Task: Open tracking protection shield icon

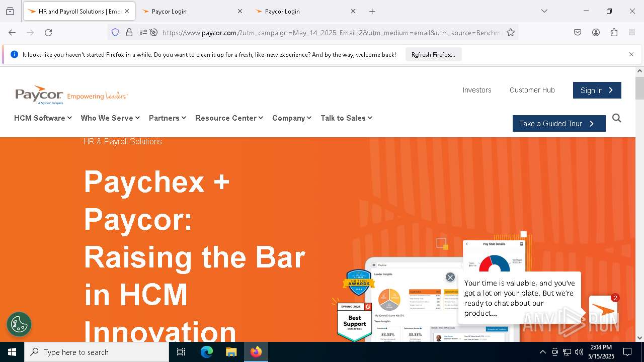Action: tap(115, 33)
